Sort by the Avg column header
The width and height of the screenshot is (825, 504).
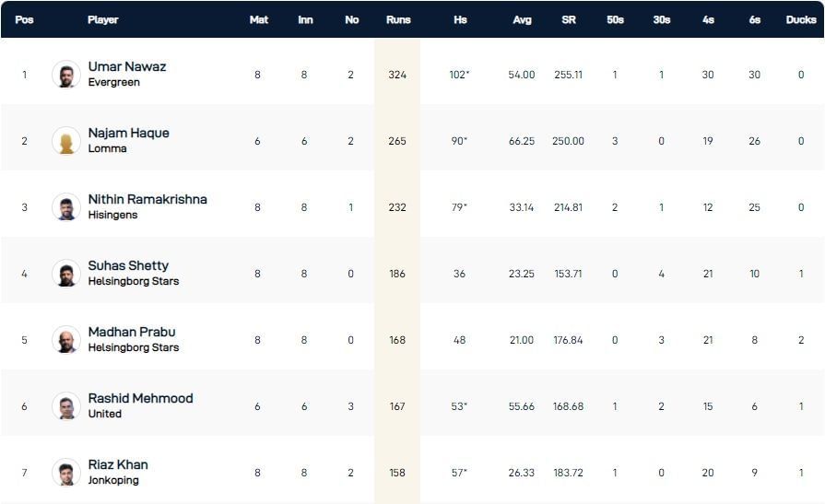pyautogui.click(x=523, y=19)
